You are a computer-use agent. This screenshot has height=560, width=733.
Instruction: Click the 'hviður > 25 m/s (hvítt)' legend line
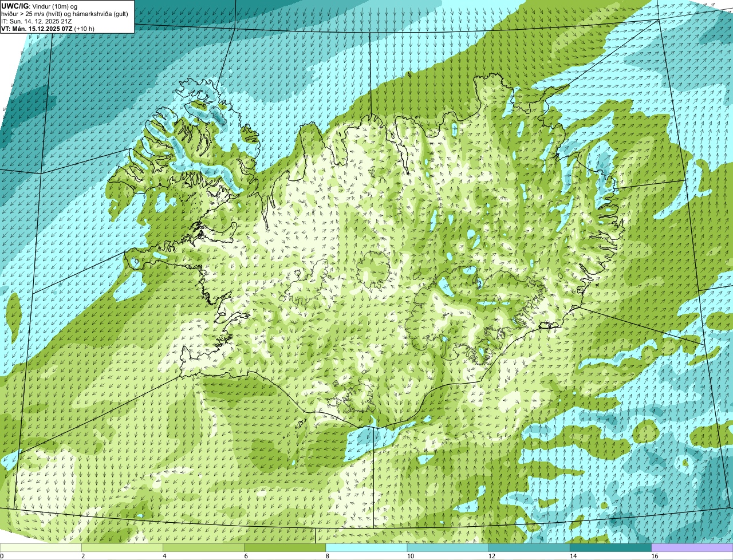[65, 13]
